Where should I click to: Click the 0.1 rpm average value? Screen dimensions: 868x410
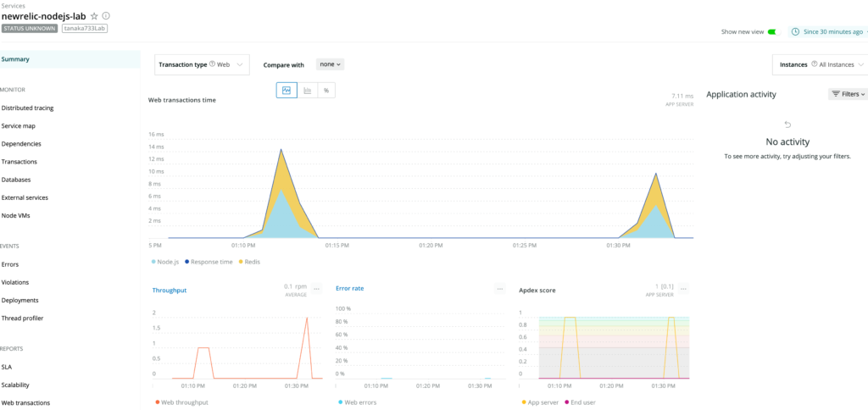295,286
